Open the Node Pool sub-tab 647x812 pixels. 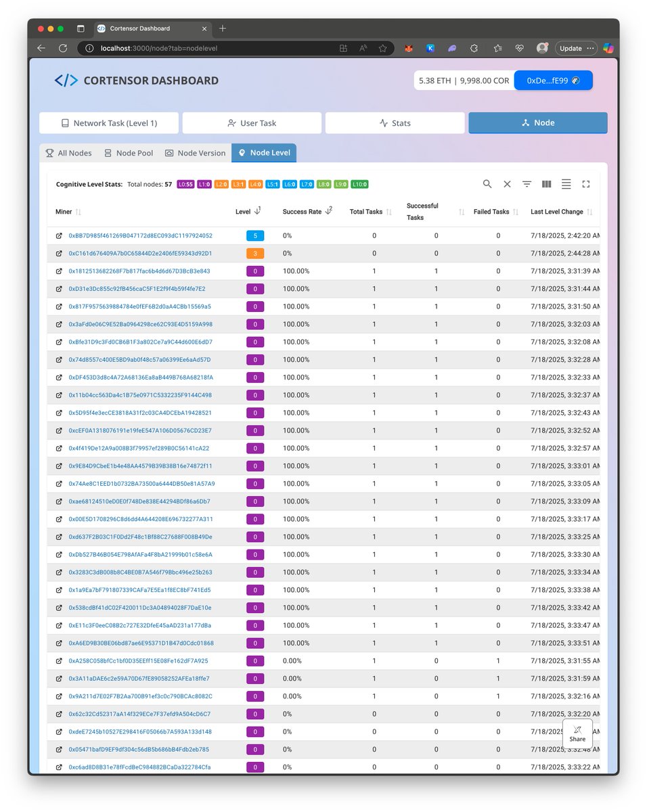click(x=129, y=153)
